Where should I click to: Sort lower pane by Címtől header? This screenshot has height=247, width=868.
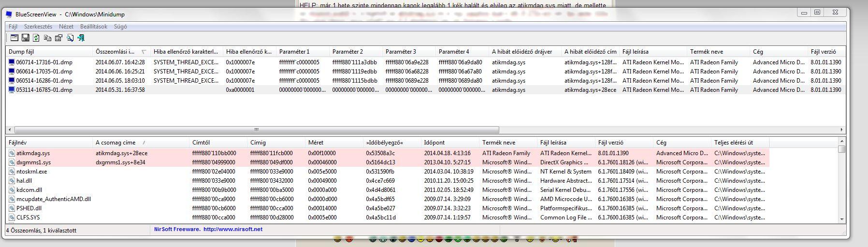(218, 143)
